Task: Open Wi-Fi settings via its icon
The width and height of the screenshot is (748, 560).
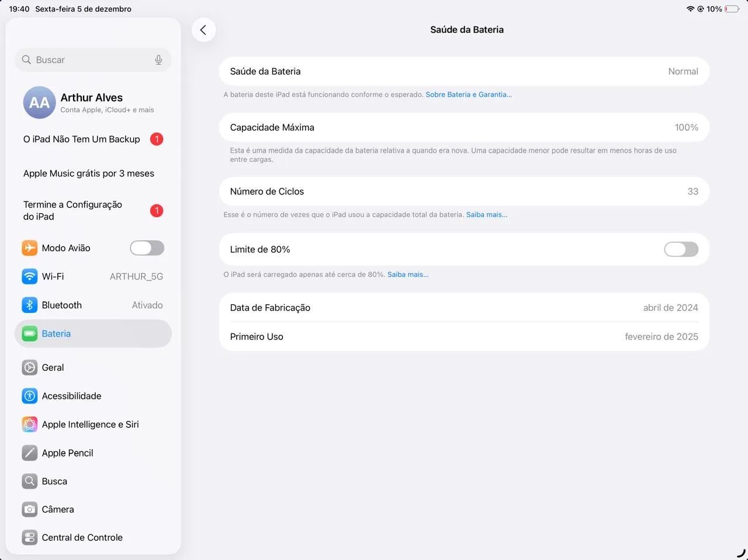Action: coord(29,276)
